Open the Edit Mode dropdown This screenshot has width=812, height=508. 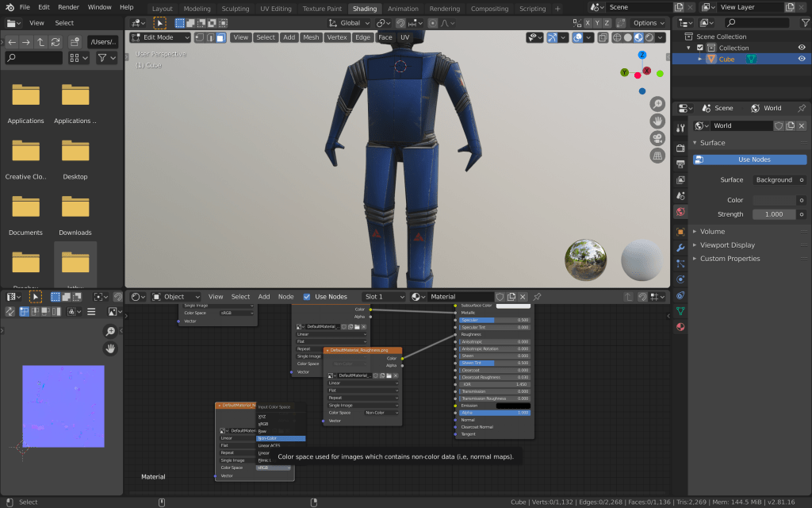[161, 37]
